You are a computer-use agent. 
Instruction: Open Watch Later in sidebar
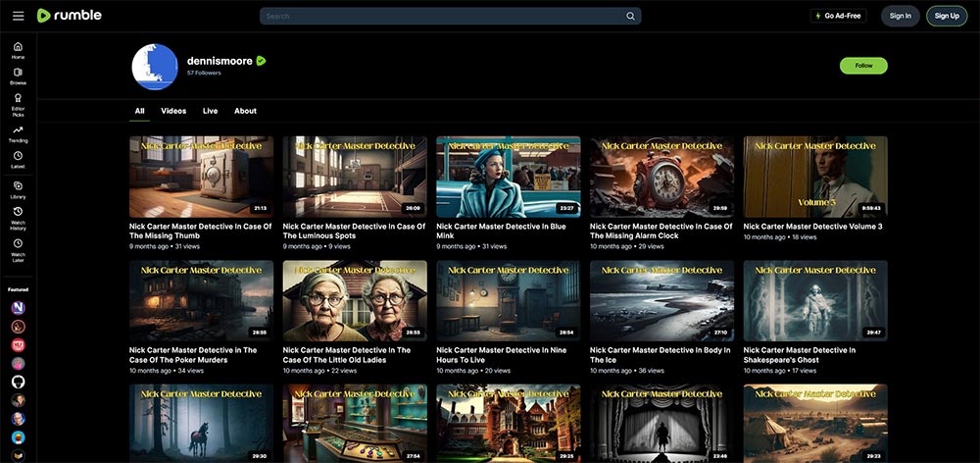point(18,249)
